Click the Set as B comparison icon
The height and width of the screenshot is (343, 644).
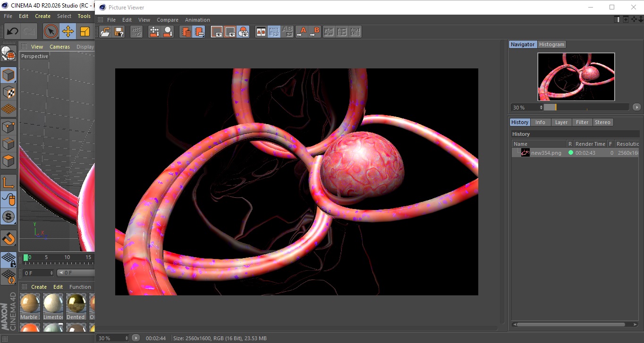click(x=314, y=32)
